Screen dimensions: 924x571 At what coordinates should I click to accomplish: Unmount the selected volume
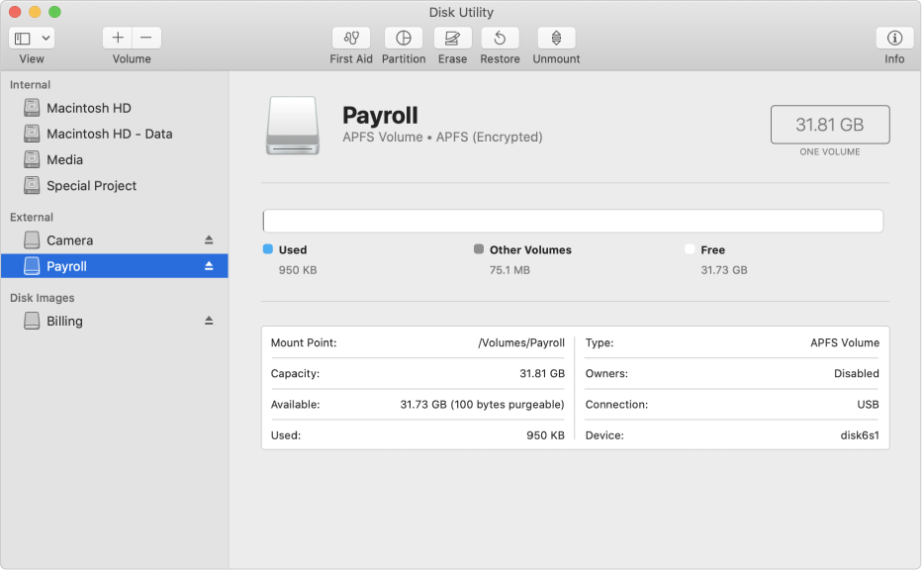(556, 39)
